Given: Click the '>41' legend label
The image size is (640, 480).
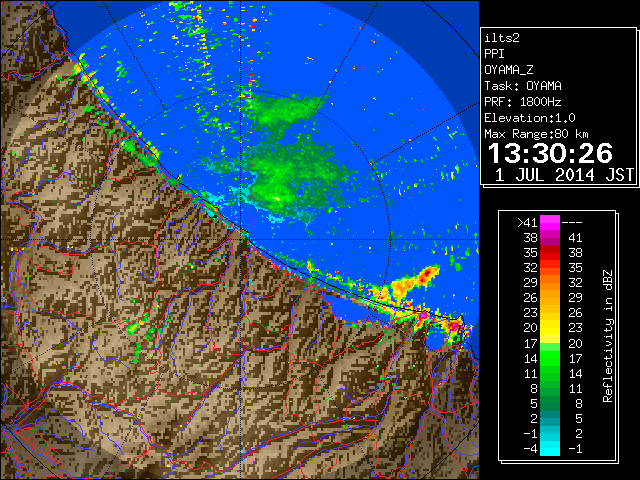Looking at the screenshot, I should pos(527,223).
